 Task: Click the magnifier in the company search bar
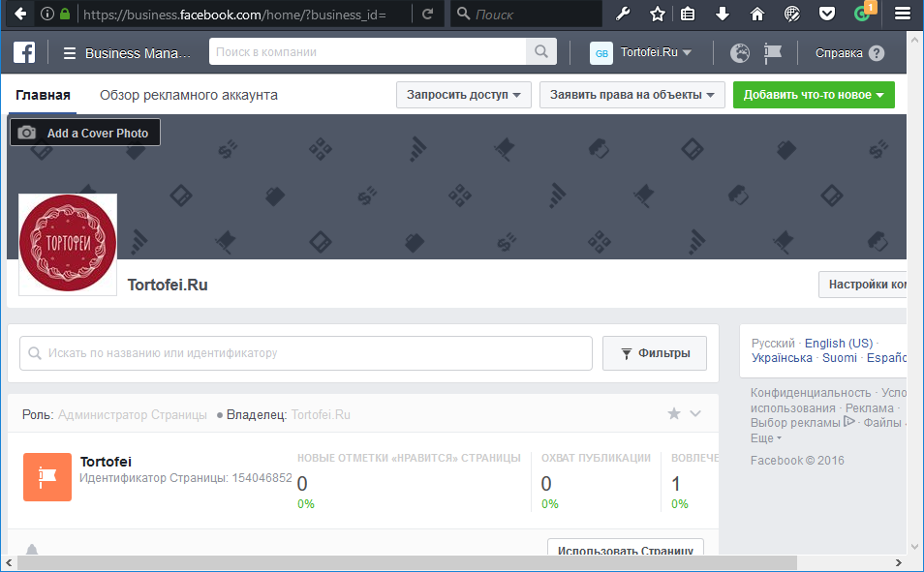click(541, 51)
